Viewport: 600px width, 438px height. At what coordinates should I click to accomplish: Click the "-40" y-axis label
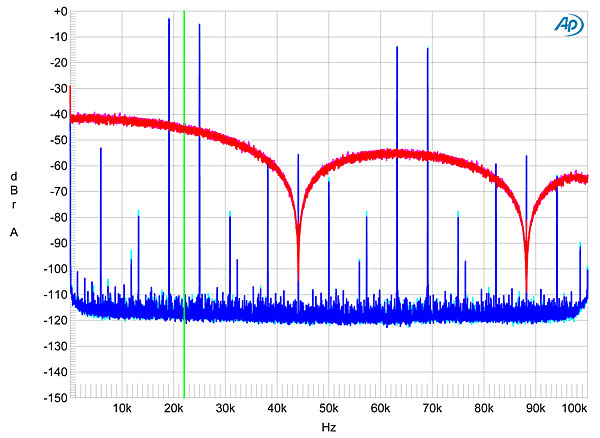59,114
